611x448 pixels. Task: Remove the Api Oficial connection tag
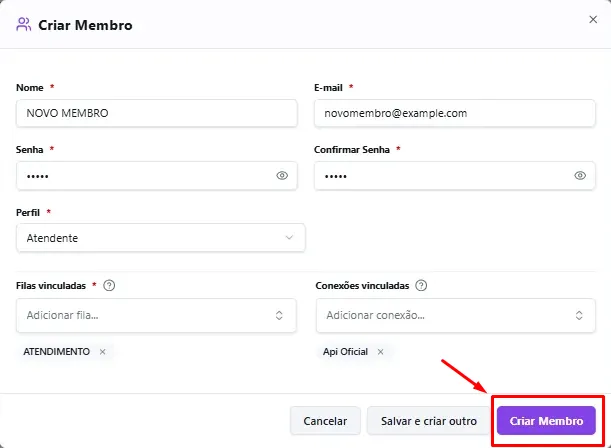380,352
